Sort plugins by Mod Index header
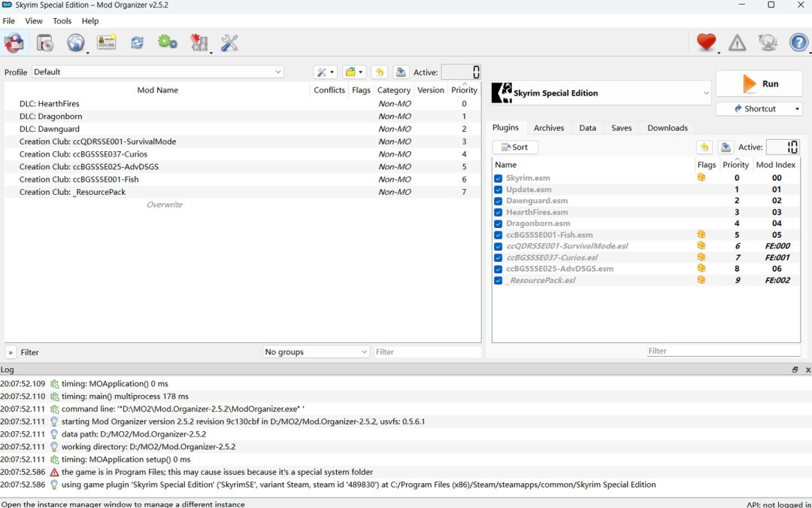The height and width of the screenshot is (508, 812). coord(776,165)
